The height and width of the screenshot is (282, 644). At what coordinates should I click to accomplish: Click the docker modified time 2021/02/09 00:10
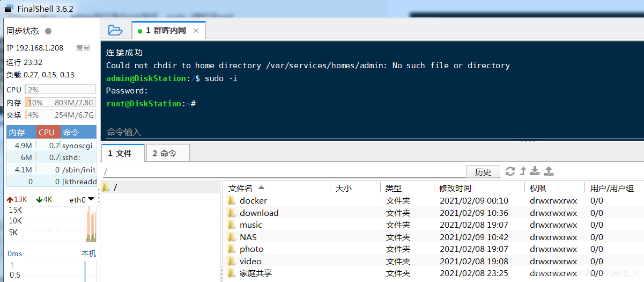474,201
